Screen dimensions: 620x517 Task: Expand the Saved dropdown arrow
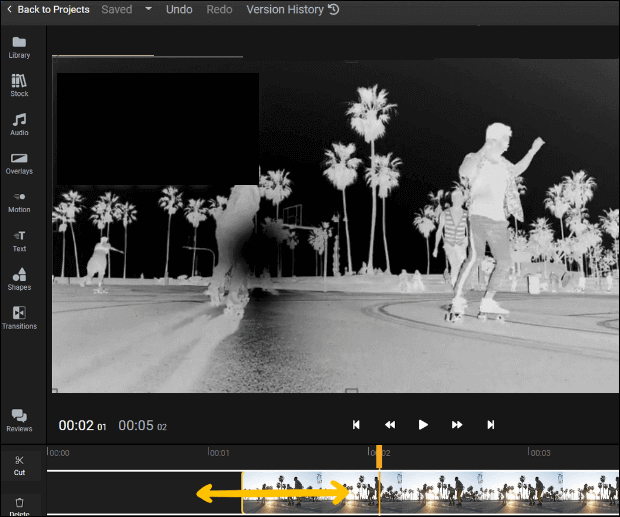(148, 9)
